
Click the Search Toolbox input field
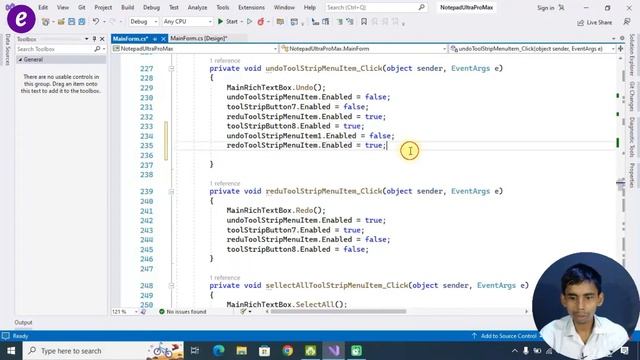54,49
